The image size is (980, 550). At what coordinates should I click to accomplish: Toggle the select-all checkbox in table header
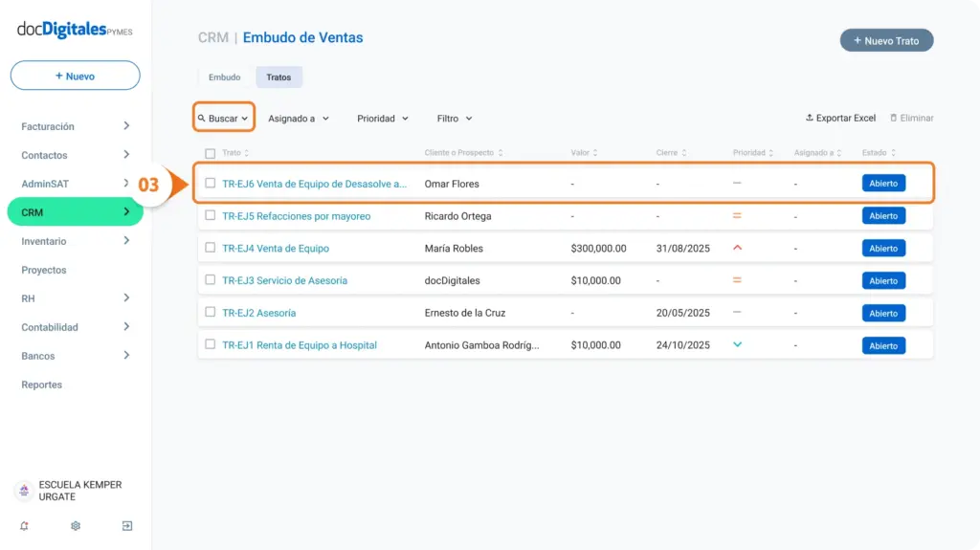point(210,153)
